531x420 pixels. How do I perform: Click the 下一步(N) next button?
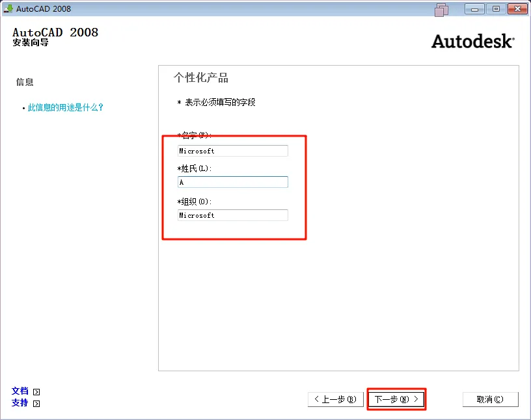(x=396, y=399)
